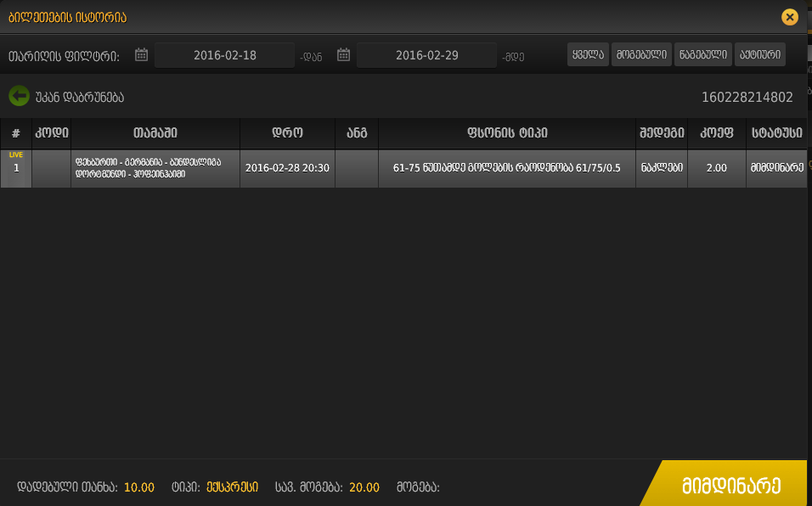Click the green back arrow icon
This screenshot has width=812, height=506.
(x=20, y=96)
